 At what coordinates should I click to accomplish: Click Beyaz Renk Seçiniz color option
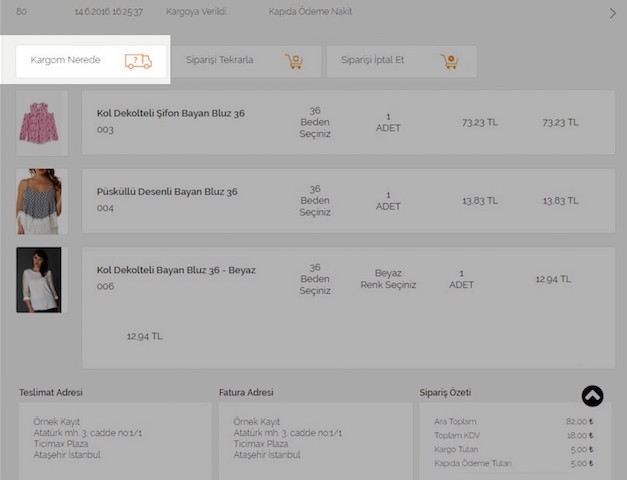click(x=388, y=279)
